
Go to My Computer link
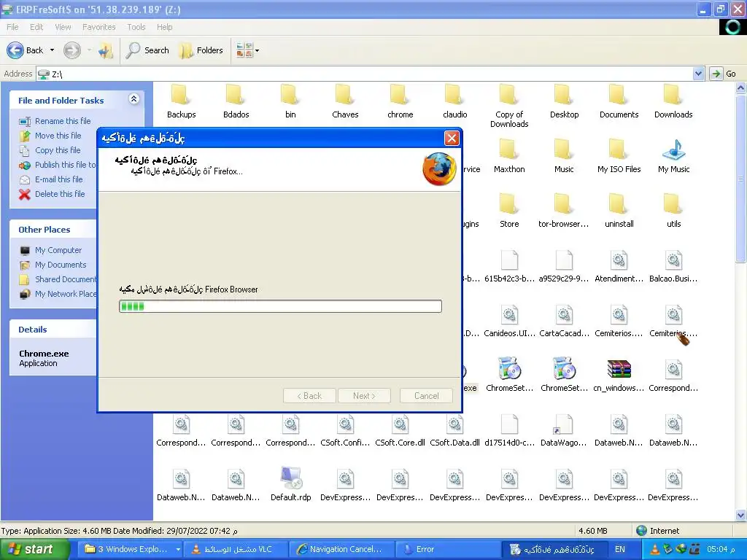tap(58, 251)
